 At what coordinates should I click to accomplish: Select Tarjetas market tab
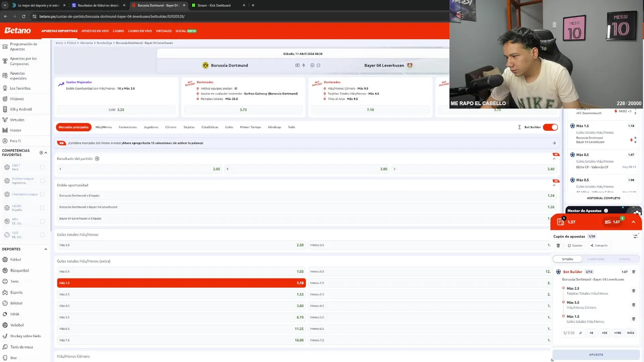[189, 127]
